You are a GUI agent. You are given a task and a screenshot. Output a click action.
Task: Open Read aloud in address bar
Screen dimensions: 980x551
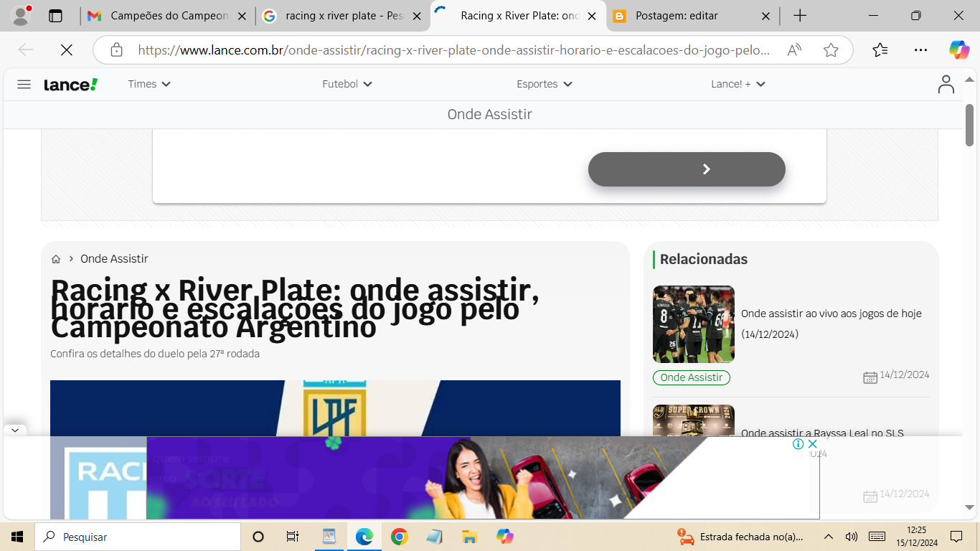[x=794, y=50]
